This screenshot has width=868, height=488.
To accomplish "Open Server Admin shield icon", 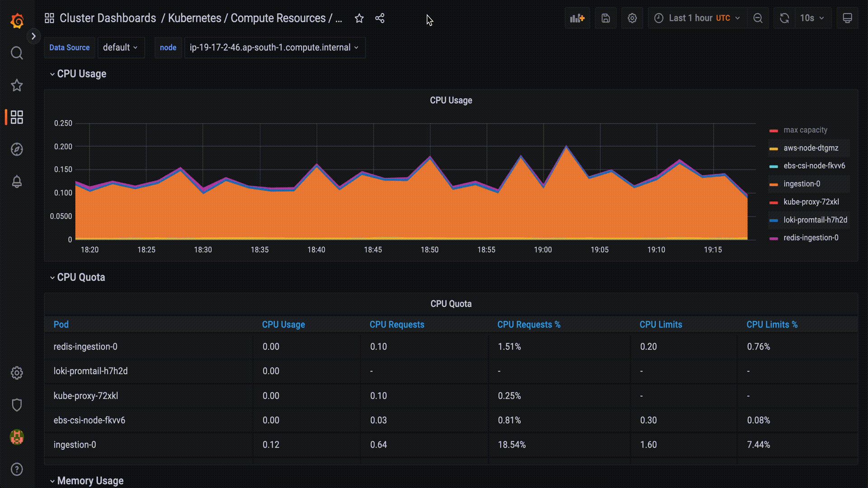I will 17,405.
